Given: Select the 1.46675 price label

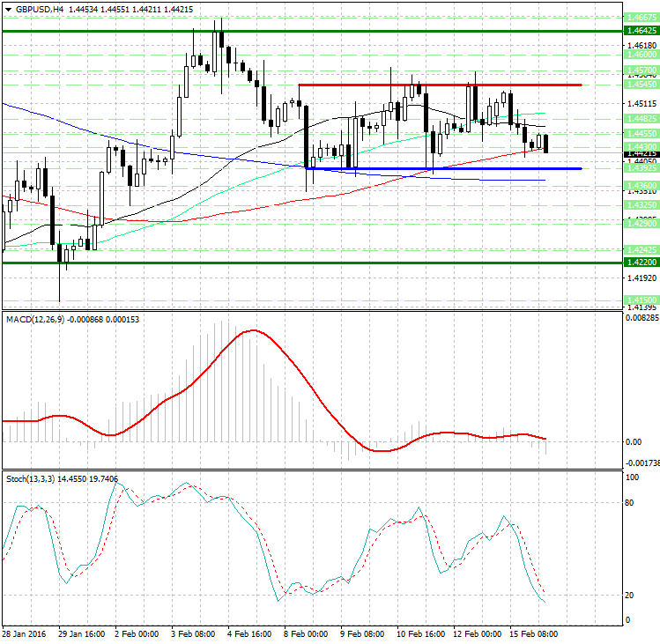Looking at the screenshot, I should coord(641,18).
